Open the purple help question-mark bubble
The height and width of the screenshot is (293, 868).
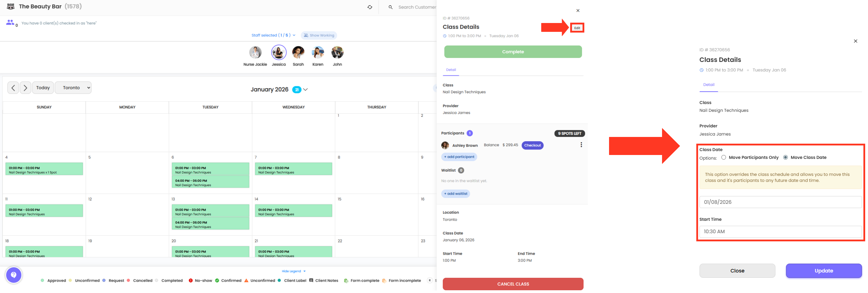[x=14, y=275]
